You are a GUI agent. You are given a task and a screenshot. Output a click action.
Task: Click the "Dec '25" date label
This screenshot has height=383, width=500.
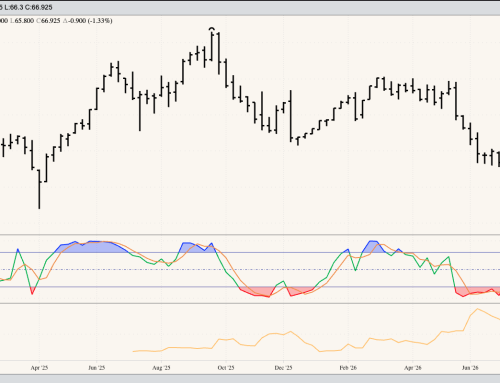coord(283,368)
